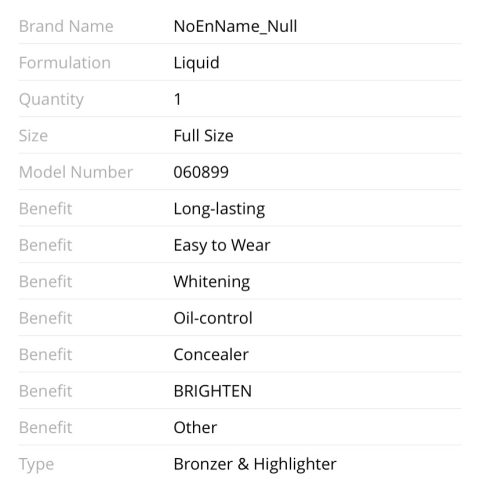Screen dimensions: 480x480
Task: Click the Quantity label
Action: (51, 100)
